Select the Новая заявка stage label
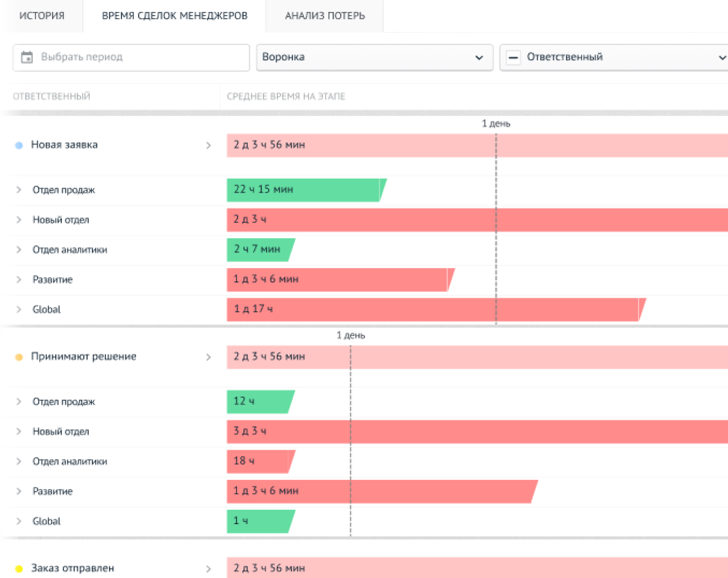This screenshot has height=578, width=728. [x=64, y=145]
